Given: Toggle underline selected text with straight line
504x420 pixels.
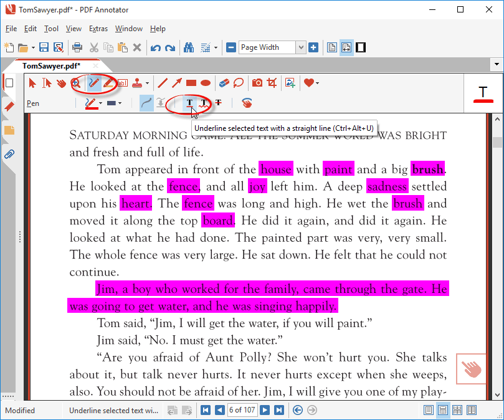Looking at the screenshot, I should click(189, 103).
